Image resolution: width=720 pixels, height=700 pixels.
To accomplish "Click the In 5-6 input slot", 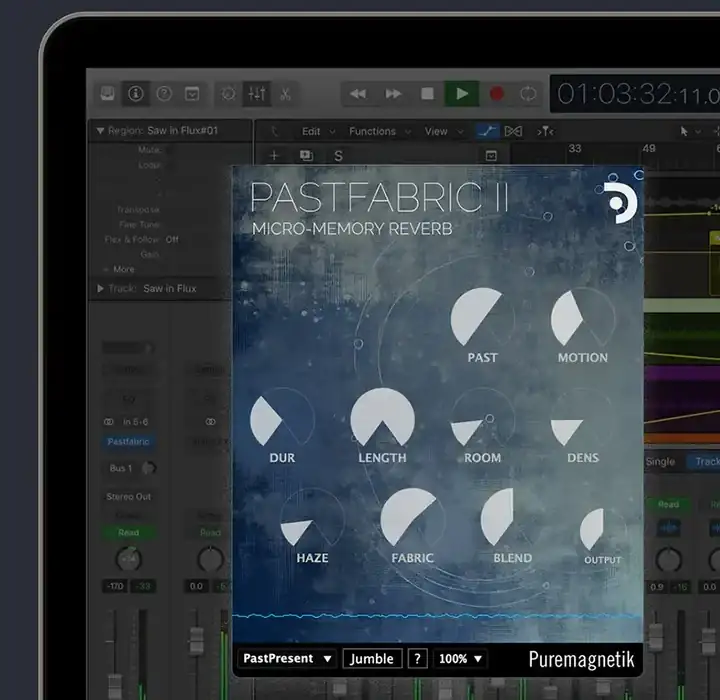I will 135,422.
